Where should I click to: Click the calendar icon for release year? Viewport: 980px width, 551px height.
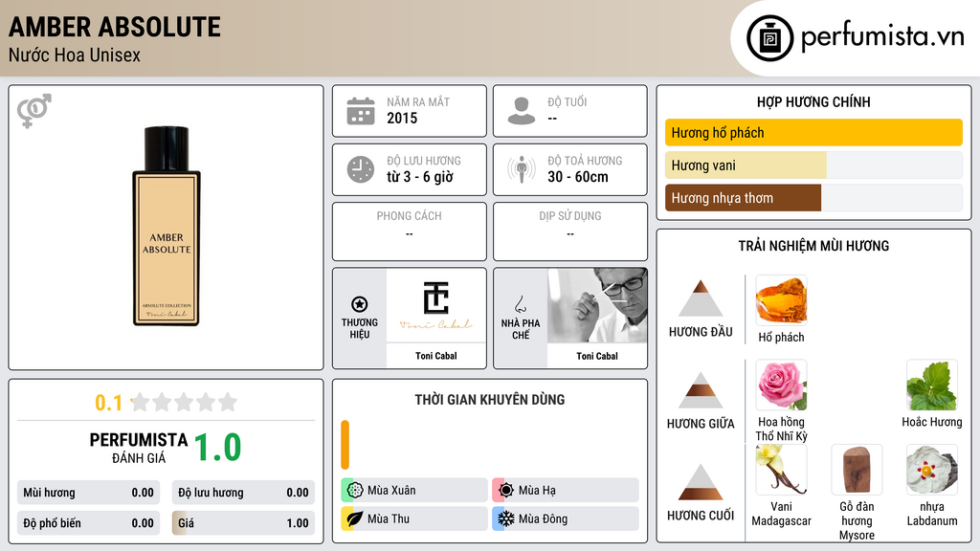click(x=361, y=111)
